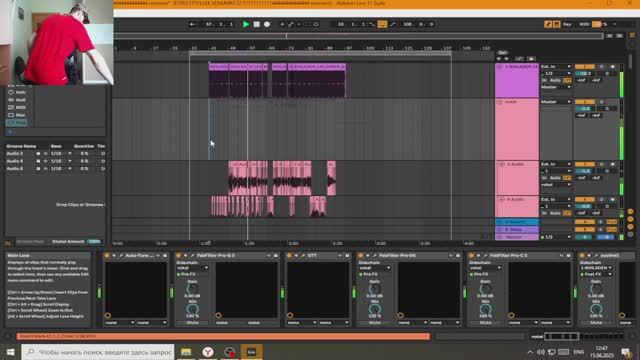This screenshot has height=360, width=640.
Task: Open the Key map mode
Action: pos(567,24)
